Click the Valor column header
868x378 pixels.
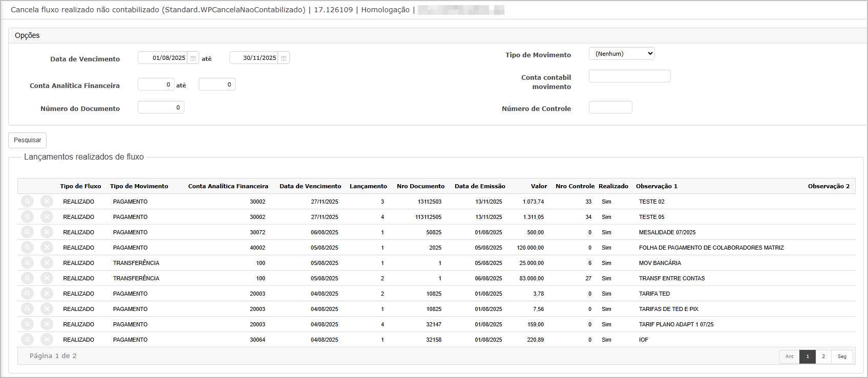[539, 186]
